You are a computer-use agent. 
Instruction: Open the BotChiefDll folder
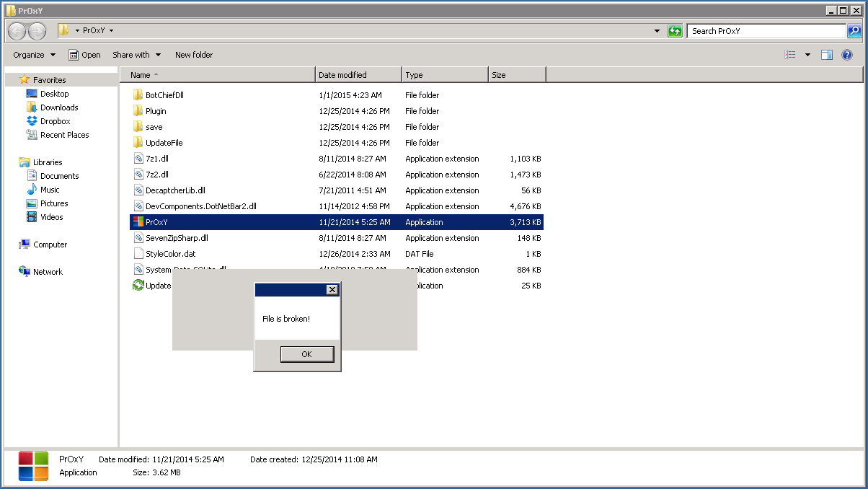164,95
